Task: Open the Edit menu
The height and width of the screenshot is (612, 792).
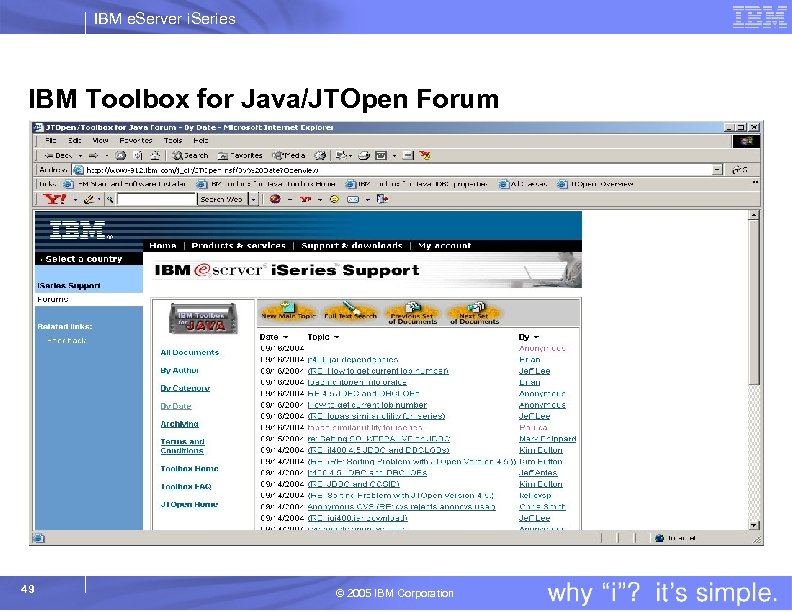Action: 75,140
